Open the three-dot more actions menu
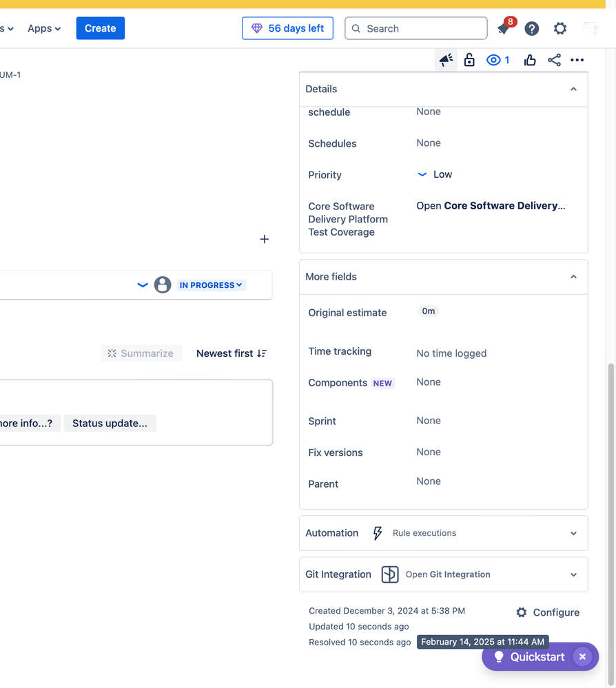Viewport: 616px width, 688px height. pos(577,60)
